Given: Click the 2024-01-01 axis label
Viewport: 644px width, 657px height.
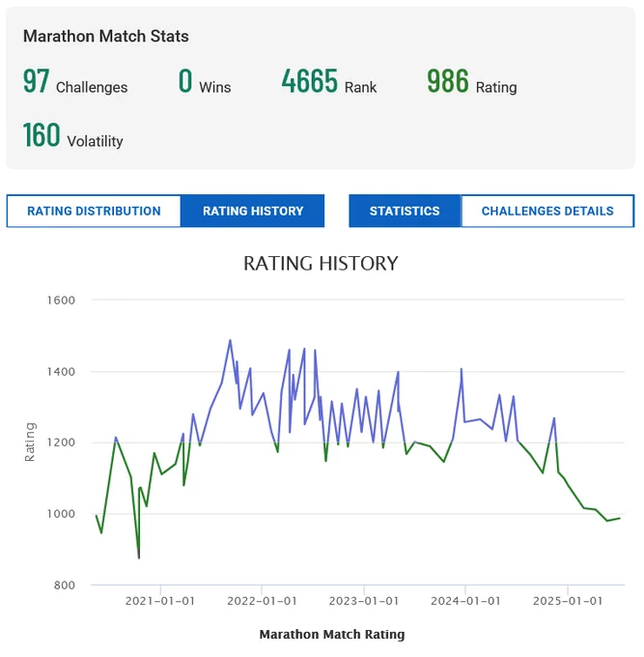Looking at the screenshot, I should pyautogui.click(x=465, y=601).
